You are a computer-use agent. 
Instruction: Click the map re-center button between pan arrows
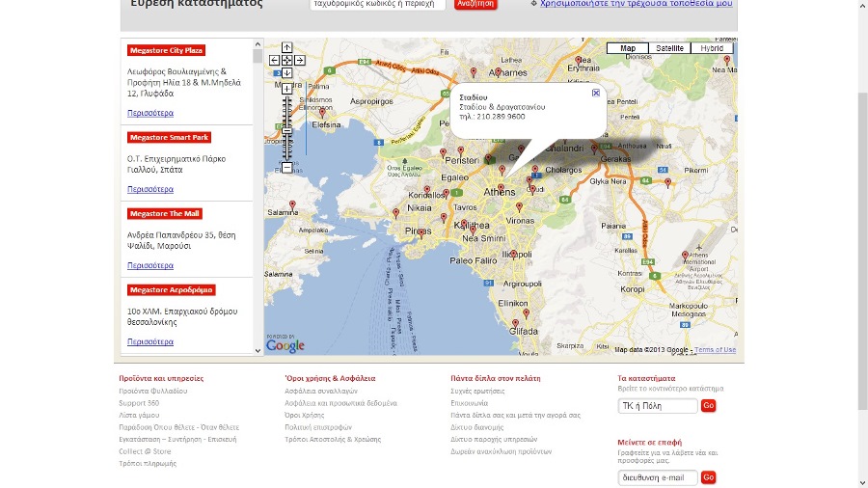pyautogui.click(x=286, y=61)
